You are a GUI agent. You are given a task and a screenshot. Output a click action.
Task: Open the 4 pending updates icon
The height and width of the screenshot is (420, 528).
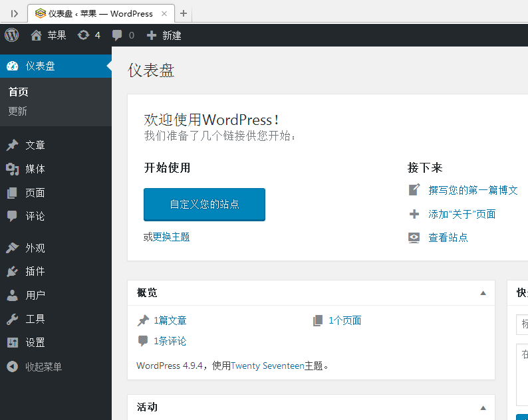[83, 35]
